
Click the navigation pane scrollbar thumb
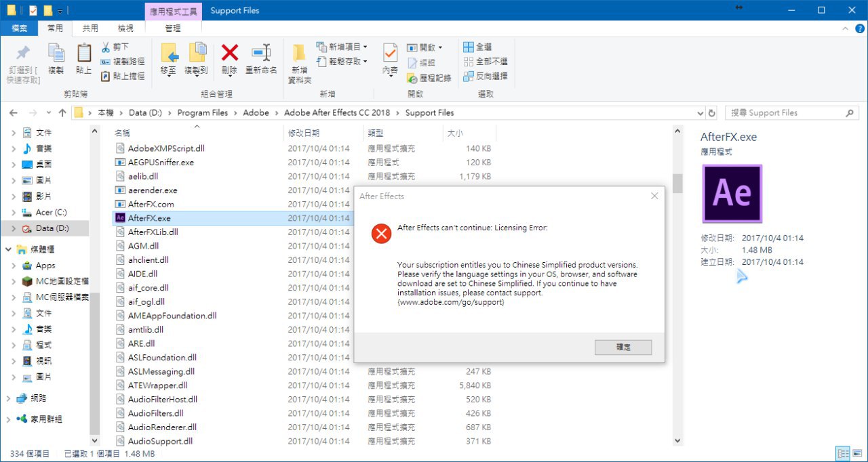(x=95, y=362)
